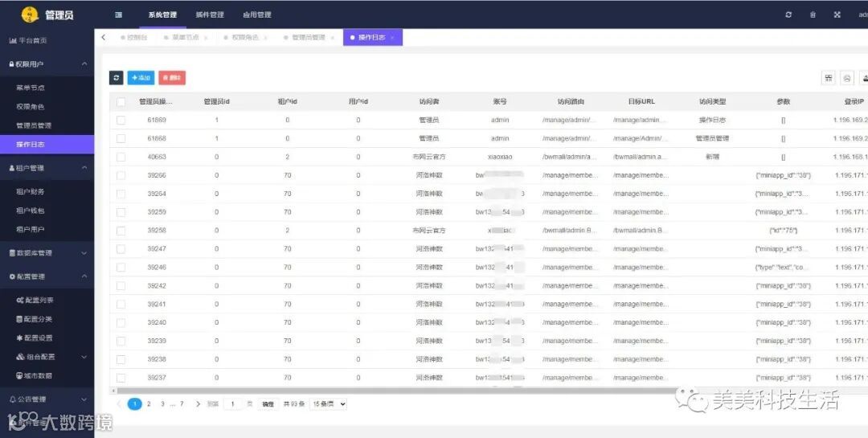This screenshot has height=438, width=868.
Task: Go to next page arrow in pagination
Action: click(199, 404)
